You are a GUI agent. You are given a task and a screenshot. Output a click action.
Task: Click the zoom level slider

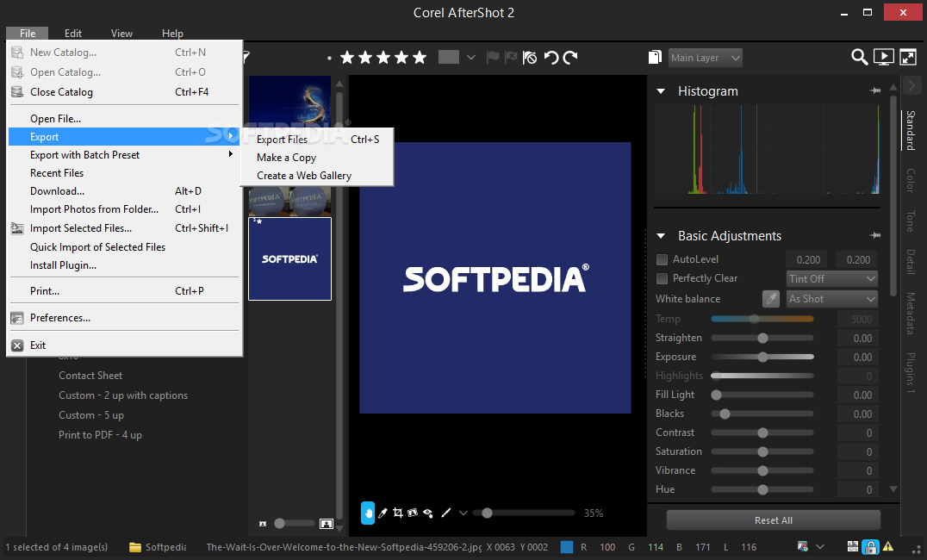point(526,513)
